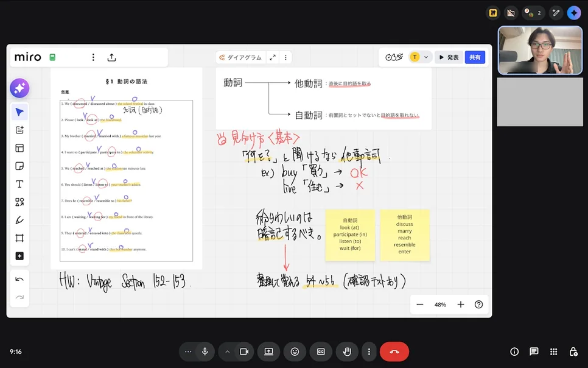588x368 pixels.
Task: Select the Text tool in Miro toolbar
Action: click(x=19, y=184)
